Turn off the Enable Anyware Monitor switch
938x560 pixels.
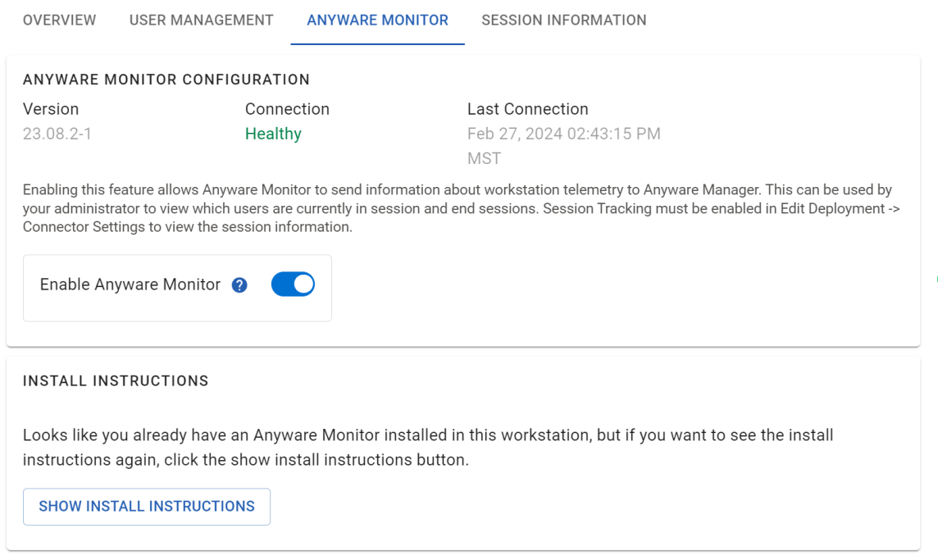pyautogui.click(x=293, y=285)
